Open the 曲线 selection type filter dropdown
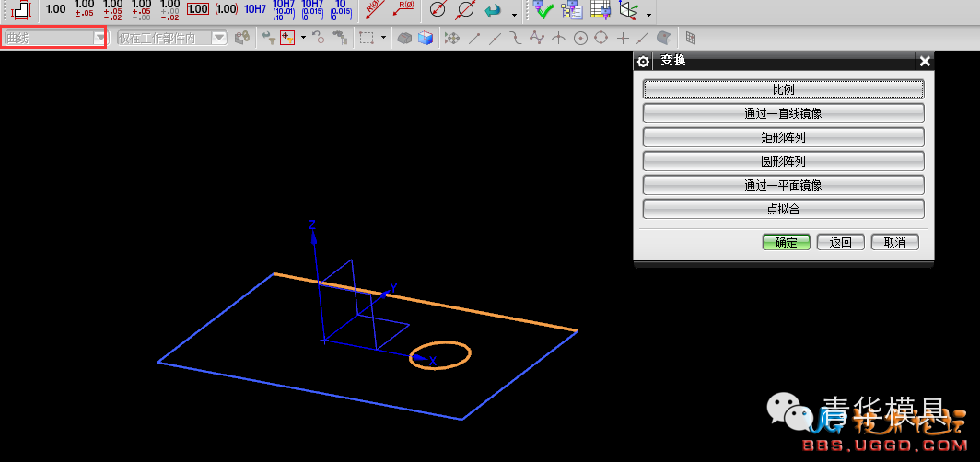This screenshot has height=462, width=980. [x=55, y=38]
